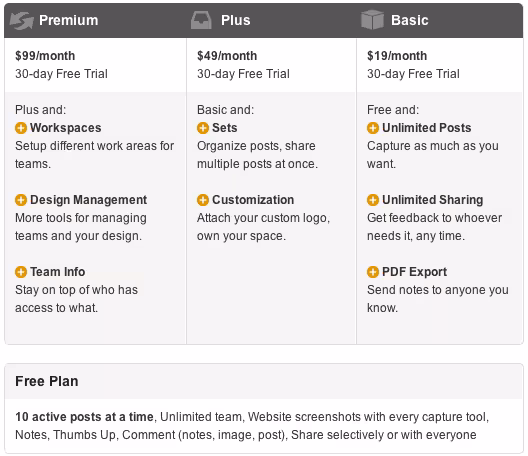Click the $49/month price text

click(x=227, y=56)
